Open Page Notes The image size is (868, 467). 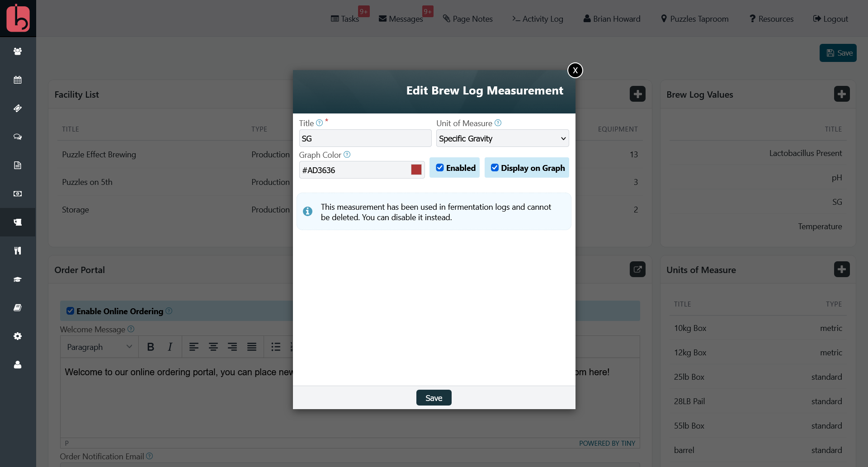pyautogui.click(x=468, y=19)
